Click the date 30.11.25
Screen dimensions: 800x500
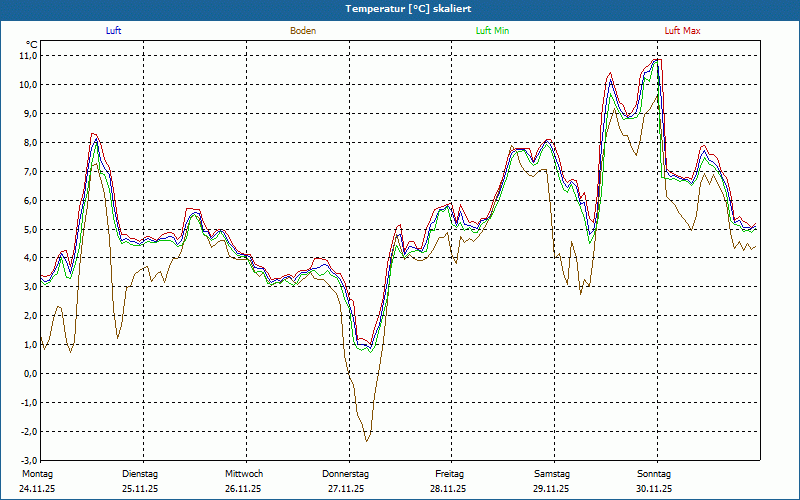(654, 489)
